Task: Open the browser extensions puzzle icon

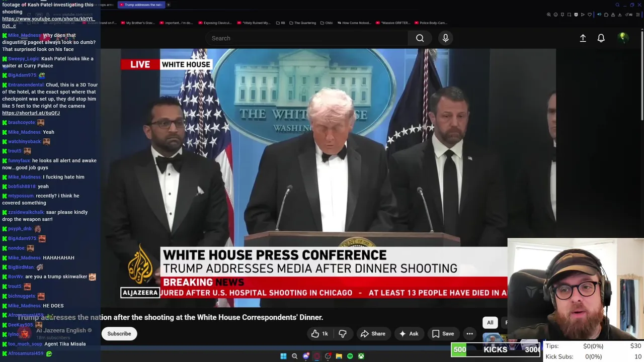Action: click(606, 15)
